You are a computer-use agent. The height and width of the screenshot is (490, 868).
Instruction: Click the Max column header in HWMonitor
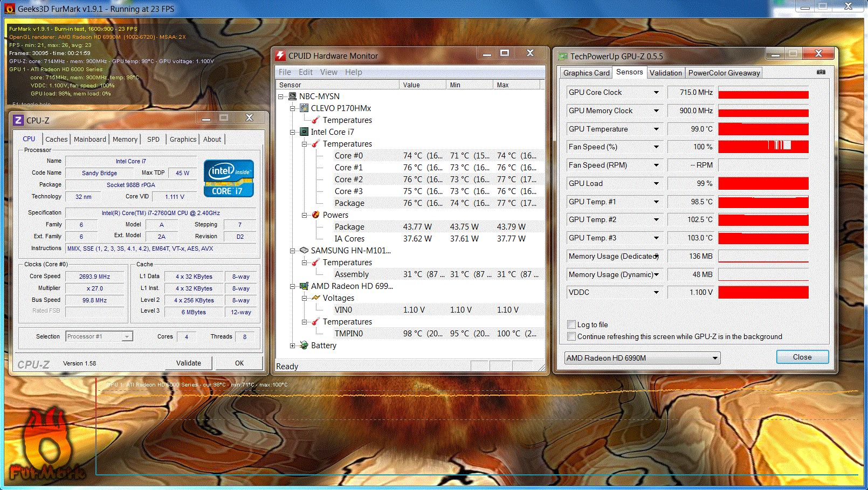516,85
